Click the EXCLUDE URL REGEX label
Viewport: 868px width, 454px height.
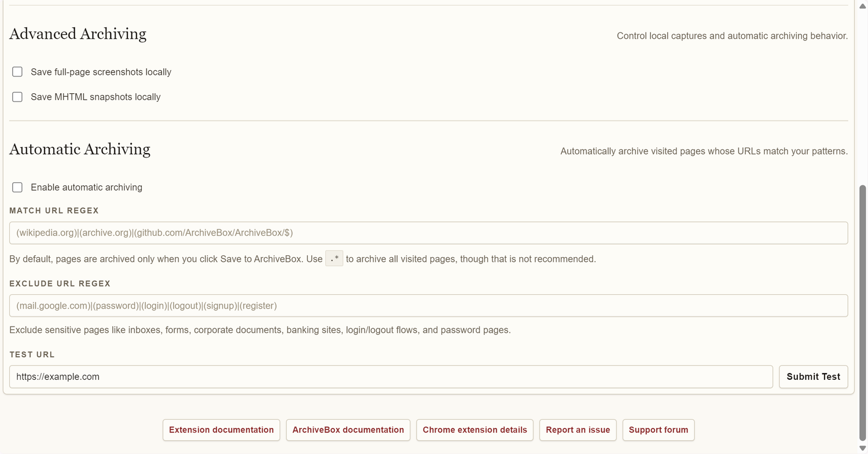coord(60,284)
